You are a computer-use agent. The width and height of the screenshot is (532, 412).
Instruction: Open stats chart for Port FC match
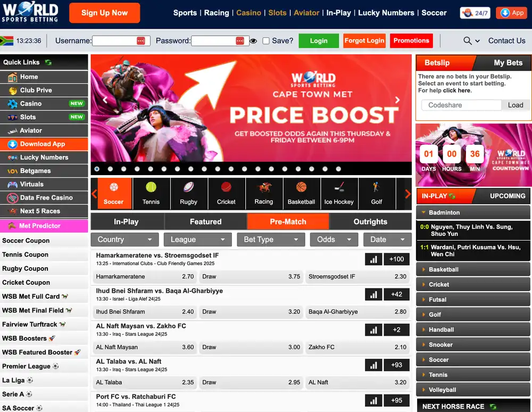(x=373, y=400)
